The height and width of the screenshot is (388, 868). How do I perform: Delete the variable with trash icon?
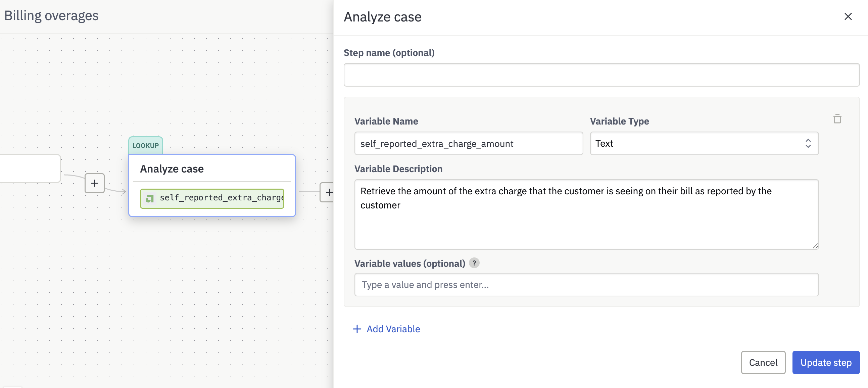coord(837,119)
